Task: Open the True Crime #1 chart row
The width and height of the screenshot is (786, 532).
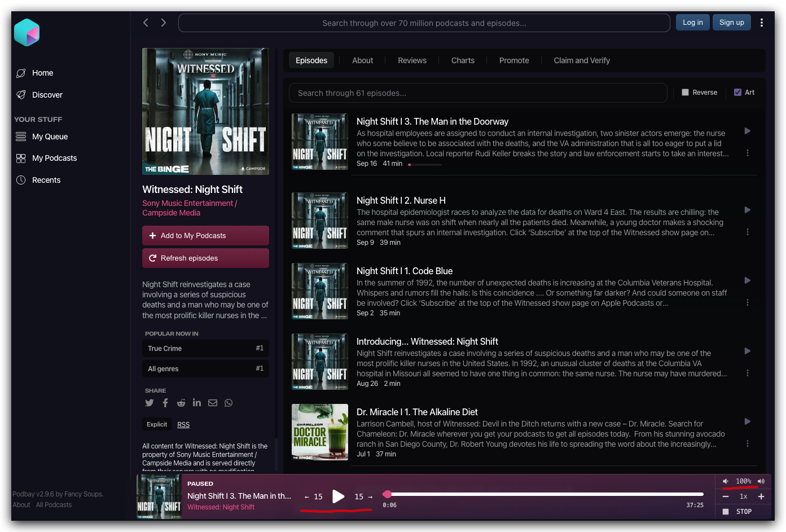Action: point(205,349)
